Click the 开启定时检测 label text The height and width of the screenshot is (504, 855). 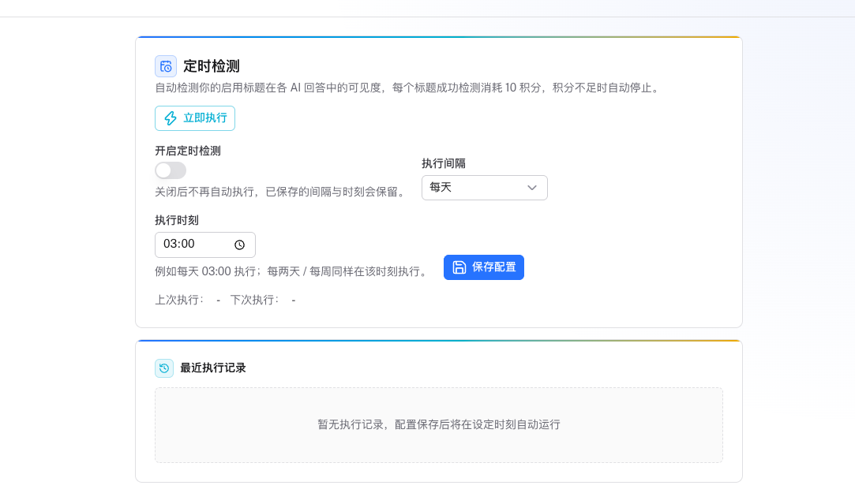click(188, 151)
